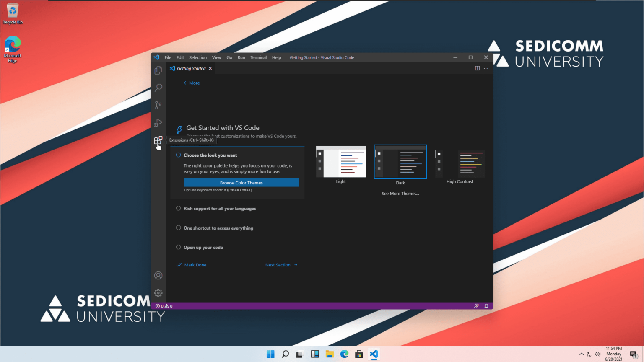644x362 pixels.
Task: Open the Run and Debug view
Action: click(158, 123)
